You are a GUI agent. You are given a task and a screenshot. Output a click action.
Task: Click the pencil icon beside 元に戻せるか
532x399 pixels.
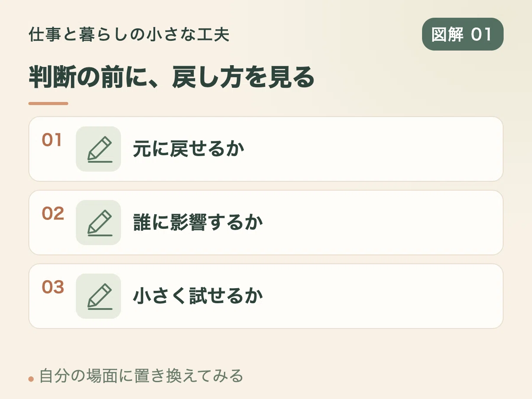100,149
